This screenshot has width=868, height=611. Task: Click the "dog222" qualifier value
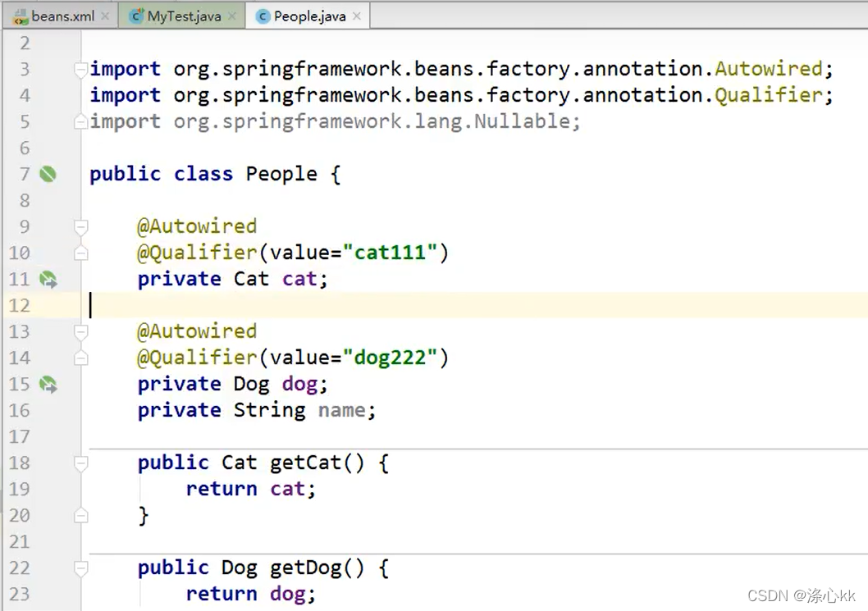click(x=390, y=358)
